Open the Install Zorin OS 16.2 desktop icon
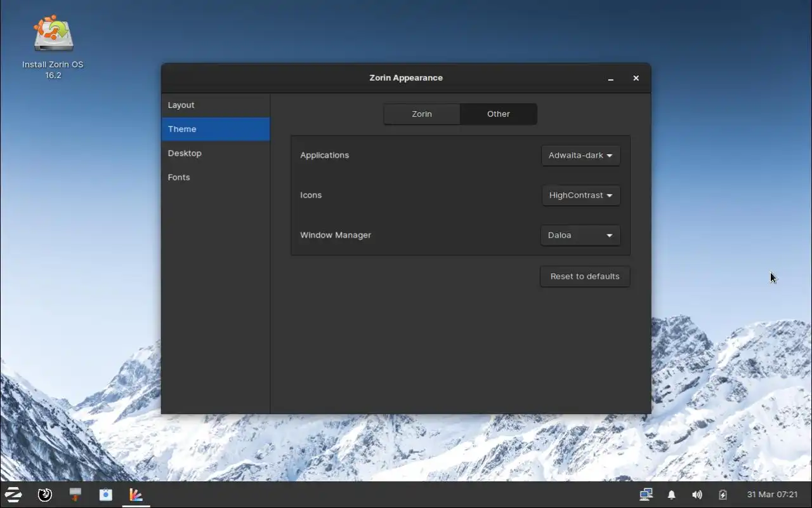The height and width of the screenshot is (508, 812). click(53, 48)
